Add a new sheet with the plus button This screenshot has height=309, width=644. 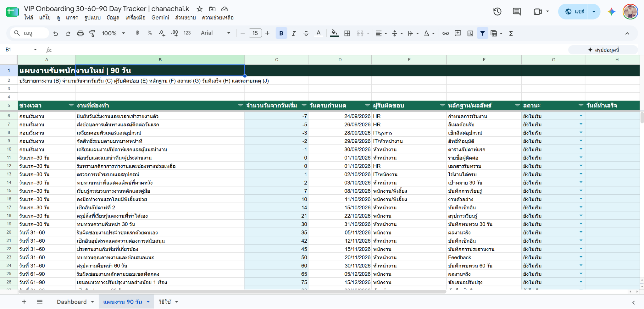click(24, 302)
